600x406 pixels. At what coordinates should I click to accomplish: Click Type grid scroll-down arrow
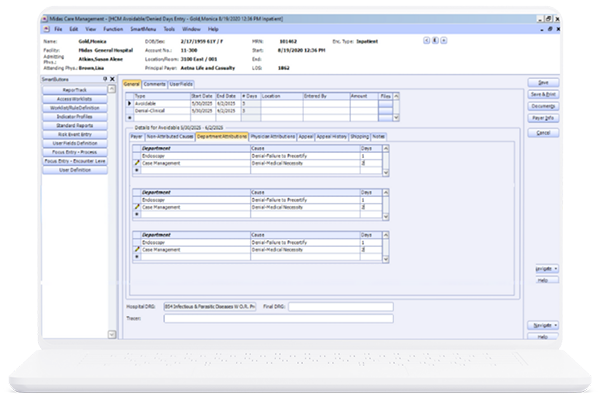(x=396, y=118)
